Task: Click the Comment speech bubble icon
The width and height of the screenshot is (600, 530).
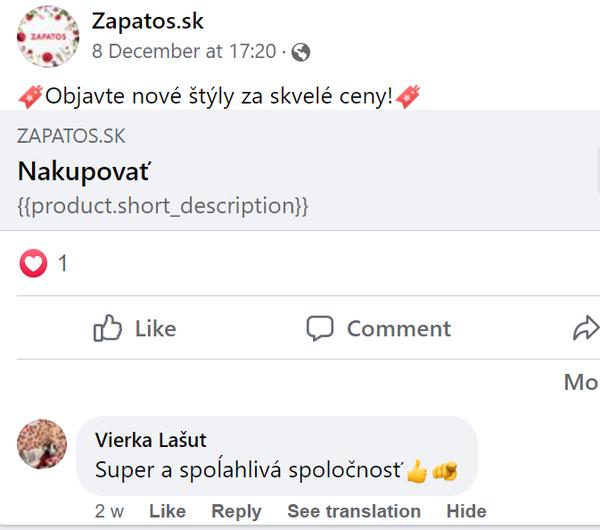Action: click(x=319, y=328)
